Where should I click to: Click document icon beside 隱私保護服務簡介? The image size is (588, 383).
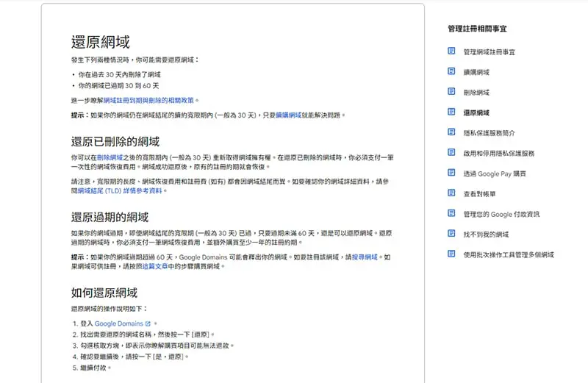(x=451, y=132)
